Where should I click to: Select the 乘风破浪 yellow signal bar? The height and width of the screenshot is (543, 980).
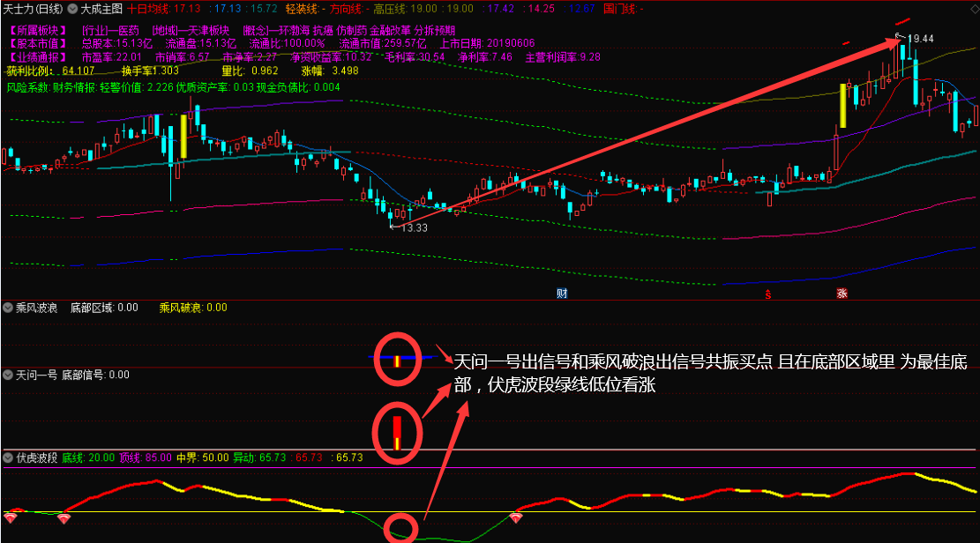coord(397,360)
